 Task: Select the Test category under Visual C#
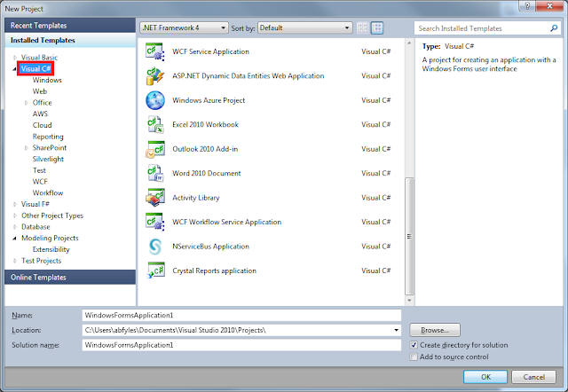point(39,170)
